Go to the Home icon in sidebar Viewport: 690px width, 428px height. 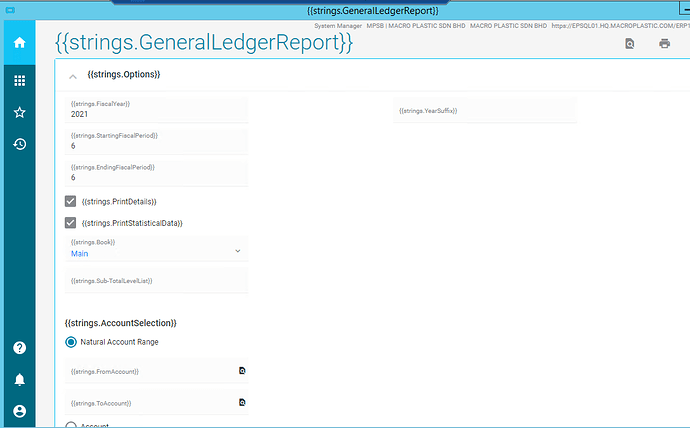click(x=19, y=43)
